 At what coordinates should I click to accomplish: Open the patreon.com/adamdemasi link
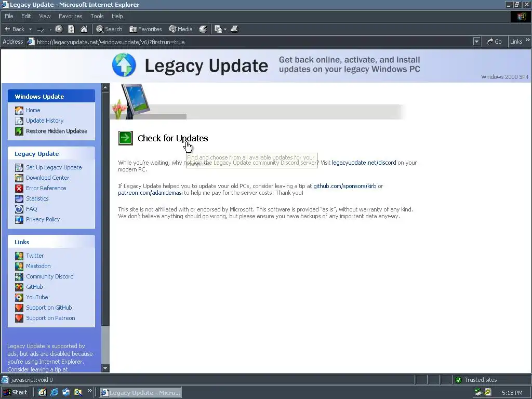pos(150,193)
